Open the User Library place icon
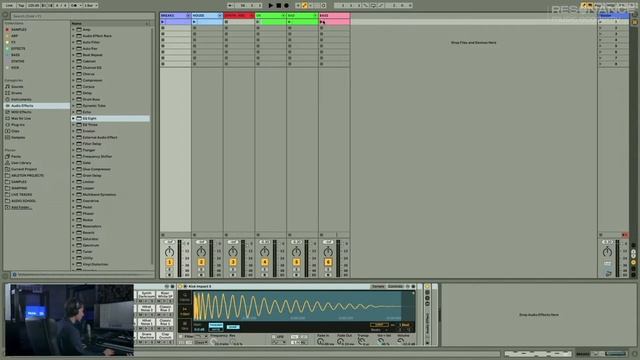Viewport: 640px width, 360px height. click(7, 163)
